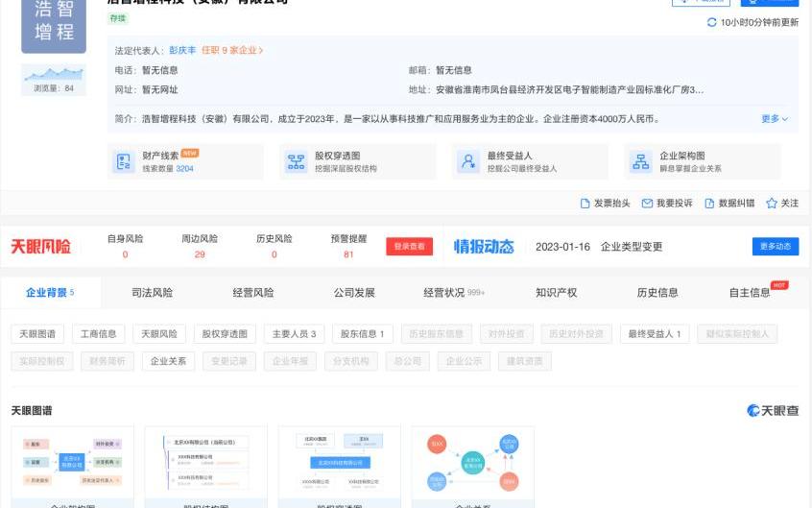Open the 经营状况 tab
Viewport: 812px width, 508px height.
[454, 292]
